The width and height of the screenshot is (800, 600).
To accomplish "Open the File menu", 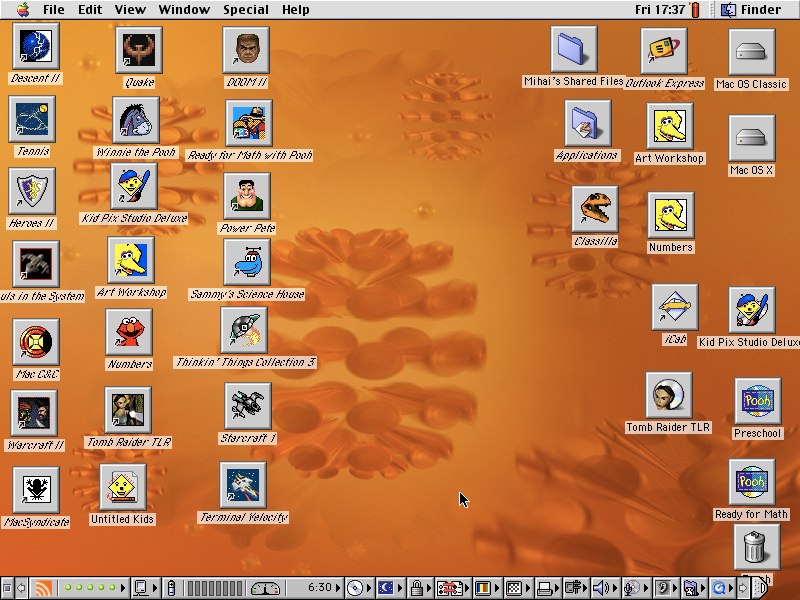I will coord(53,10).
